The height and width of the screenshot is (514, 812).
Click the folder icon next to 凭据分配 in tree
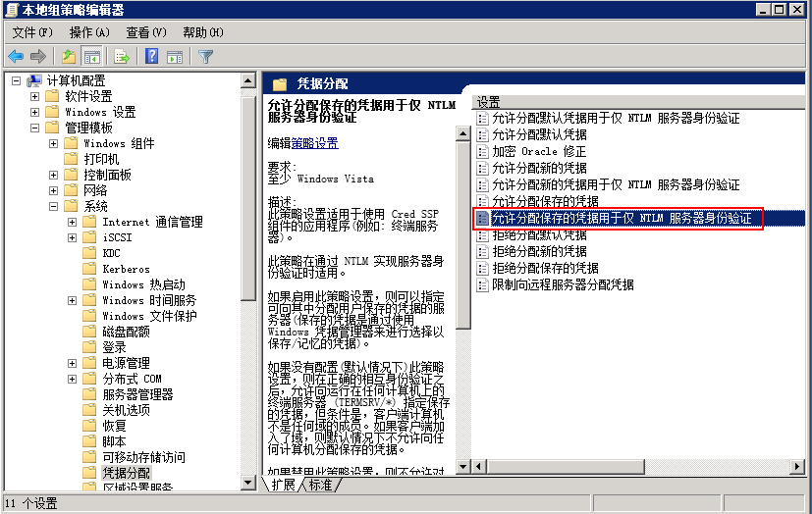pos(89,472)
